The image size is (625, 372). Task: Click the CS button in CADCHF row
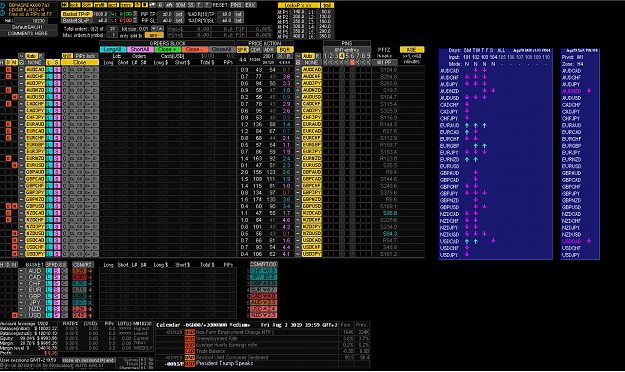coord(80,104)
